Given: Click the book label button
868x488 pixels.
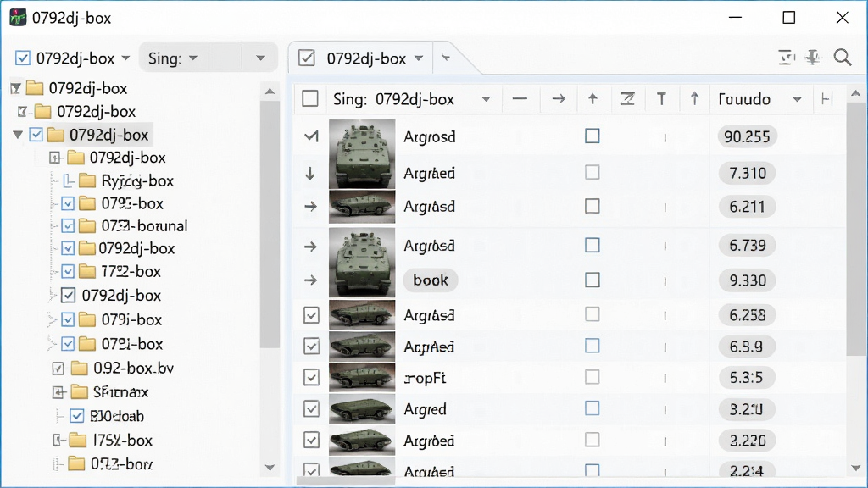Looking at the screenshot, I should pyautogui.click(x=430, y=280).
